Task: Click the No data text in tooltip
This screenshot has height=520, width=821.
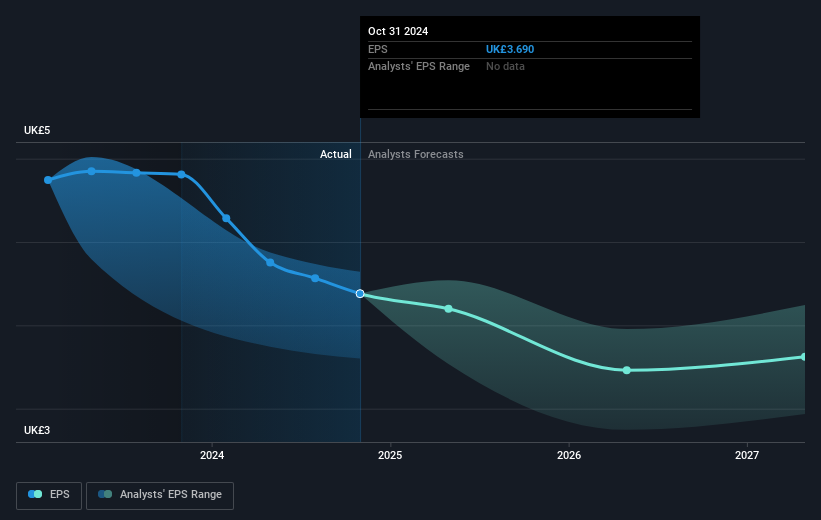Action: click(x=505, y=67)
